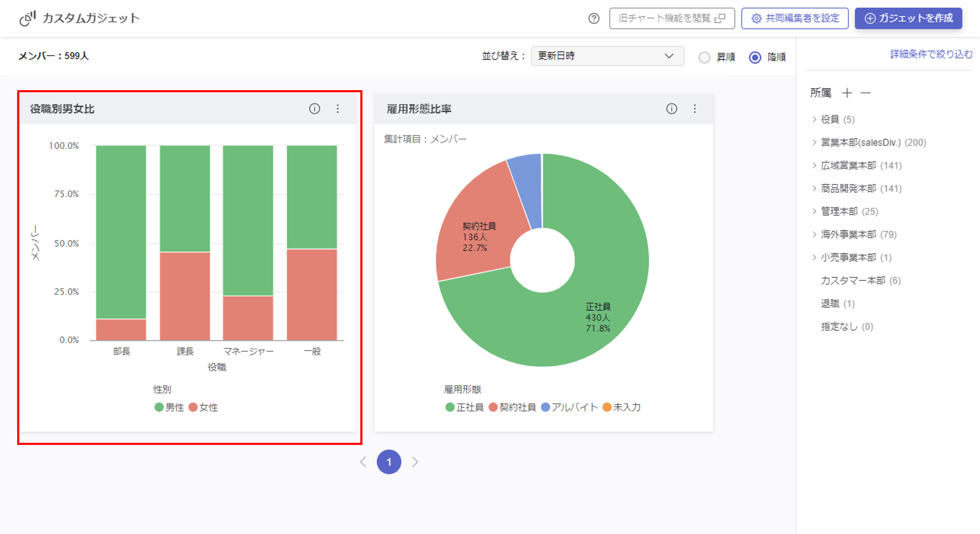Select 降順 radio button
This screenshot has width=980, height=534.
[x=755, y=57]
